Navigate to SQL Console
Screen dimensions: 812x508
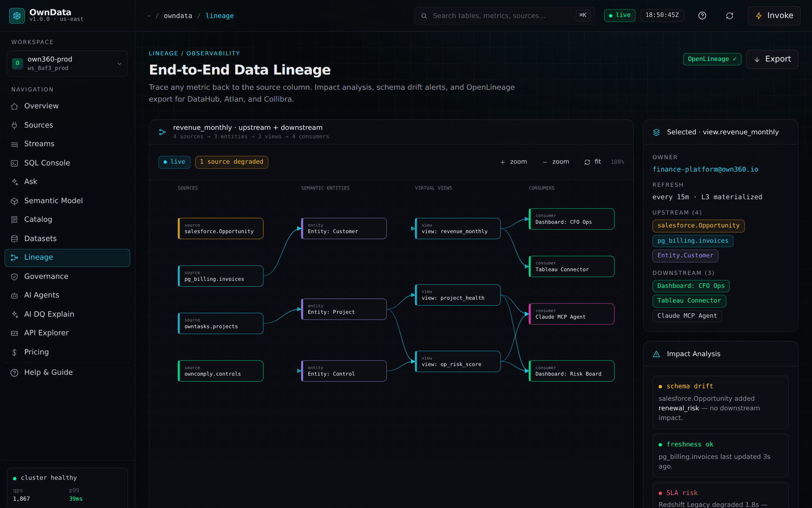pos(67,163)
